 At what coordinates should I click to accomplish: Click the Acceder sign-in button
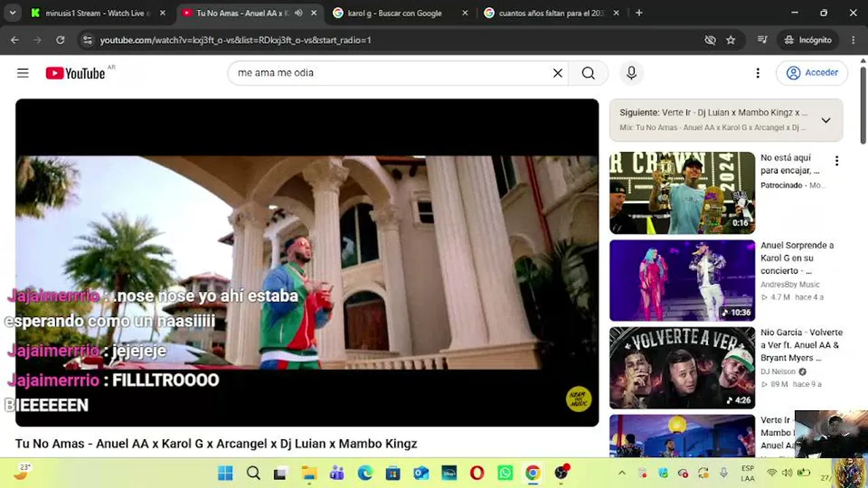[812, 73]
